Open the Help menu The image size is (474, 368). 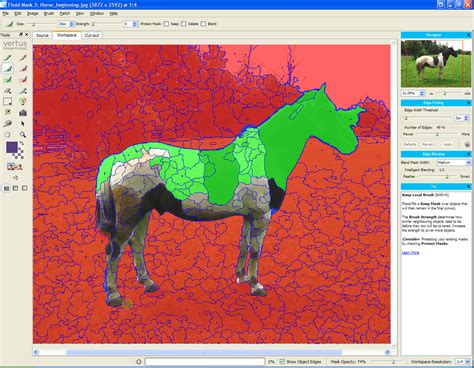pos(114,14)
